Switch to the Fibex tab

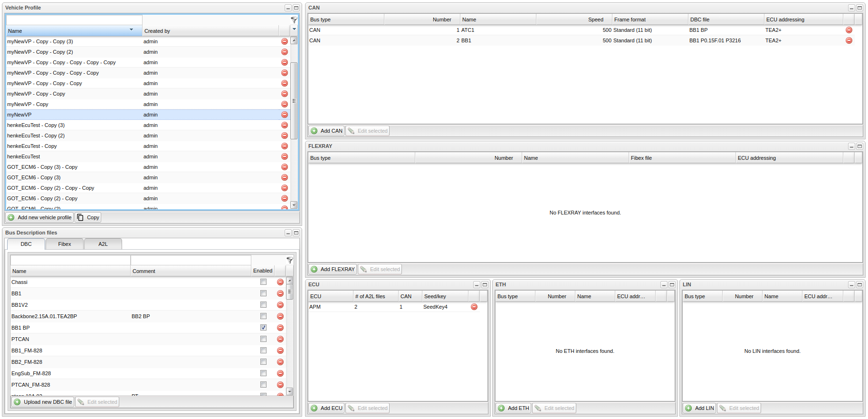(x=65, y=244)
